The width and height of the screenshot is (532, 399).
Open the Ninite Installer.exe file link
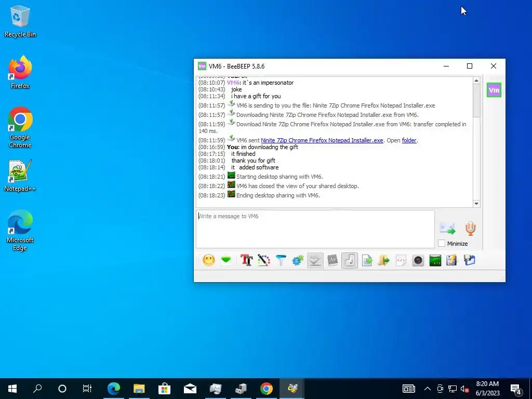(322, 140)
